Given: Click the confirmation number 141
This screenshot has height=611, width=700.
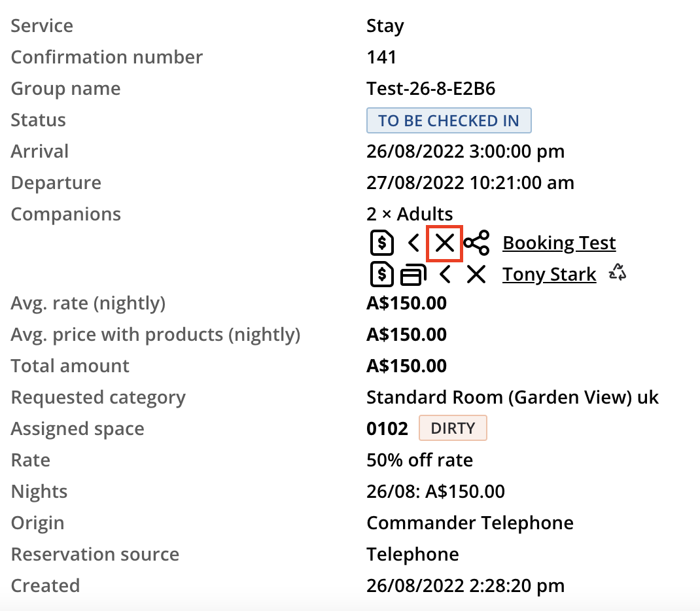Looking at the screenshot, I should point(381,57).
